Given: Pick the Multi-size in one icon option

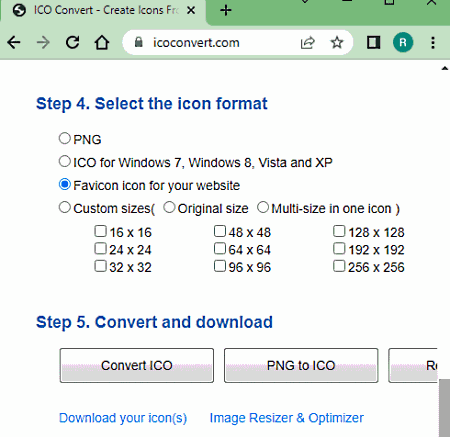Looking at the screenshot, I should [x=263, y=207].
